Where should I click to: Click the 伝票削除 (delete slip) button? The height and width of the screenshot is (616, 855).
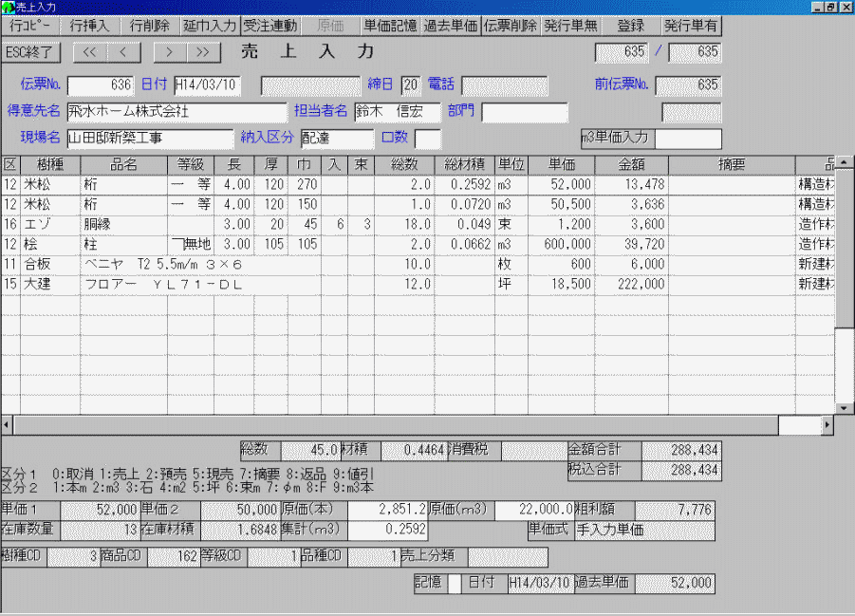[511, 26]
